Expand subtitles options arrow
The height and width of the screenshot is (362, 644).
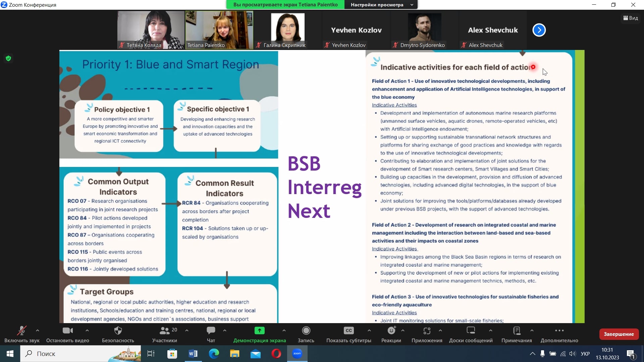pyautogui.click(x=369, y=330)
